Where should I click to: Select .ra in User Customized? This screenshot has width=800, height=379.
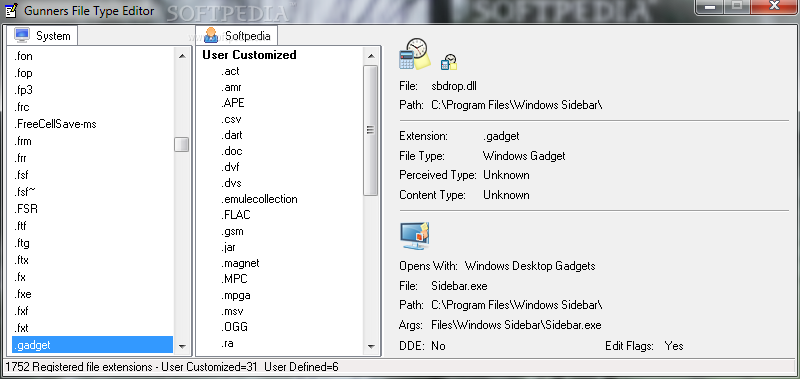point(227,343)
